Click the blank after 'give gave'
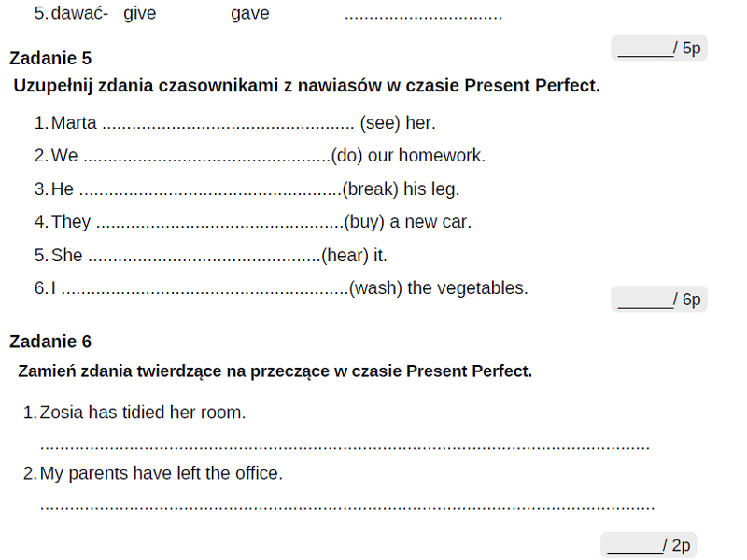The image size is (747, 560). 423,16
